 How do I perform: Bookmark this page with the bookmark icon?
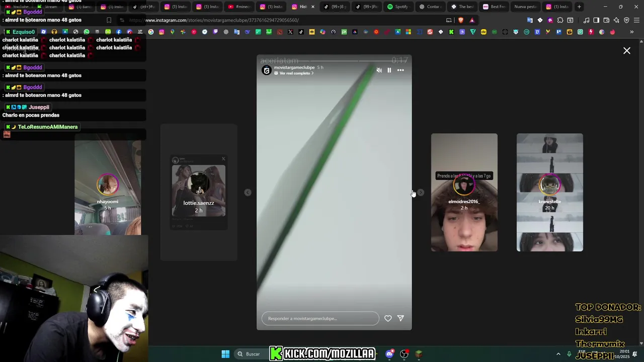109,20
